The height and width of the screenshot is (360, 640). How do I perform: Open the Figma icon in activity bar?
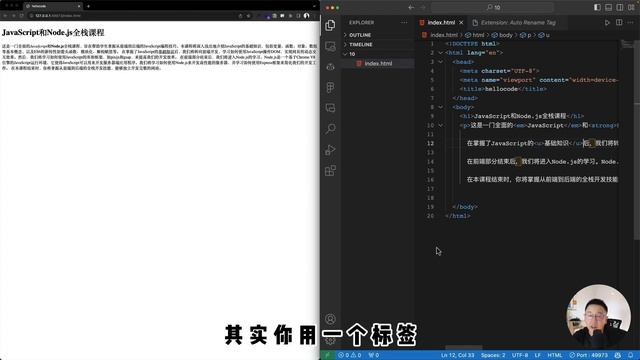coord(330,87)
